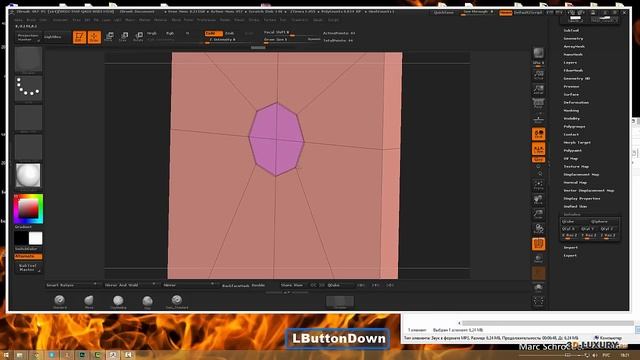
Task: Toggle Edit mode button
Action: click(x=80, y=37)
